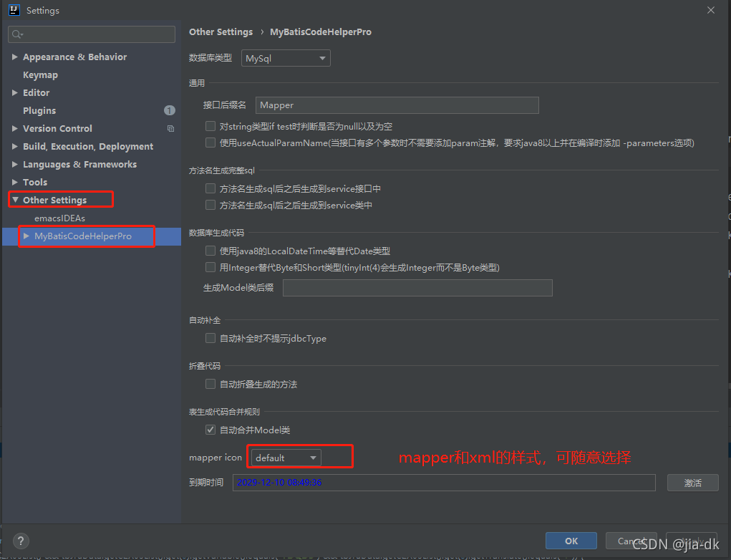Click the Model class suffix input field
Viewport: 731px width, 560px height.
pos(417,288)
